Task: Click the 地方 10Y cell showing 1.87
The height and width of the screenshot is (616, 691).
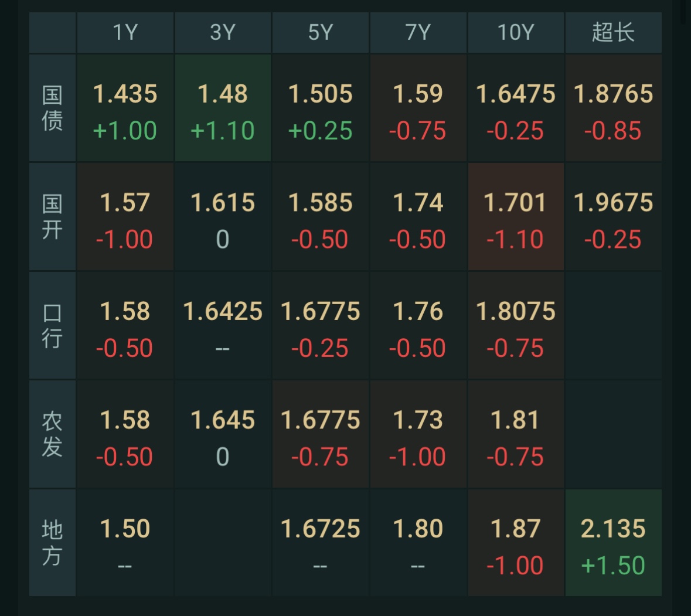Action: point(515,542)
